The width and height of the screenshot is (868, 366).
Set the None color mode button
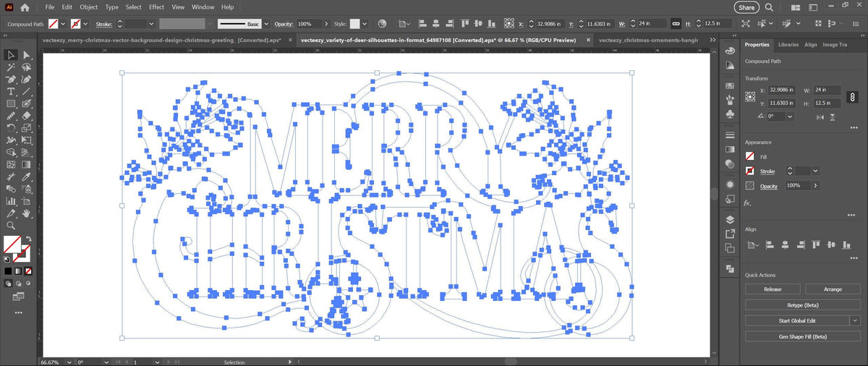point(28,271)
